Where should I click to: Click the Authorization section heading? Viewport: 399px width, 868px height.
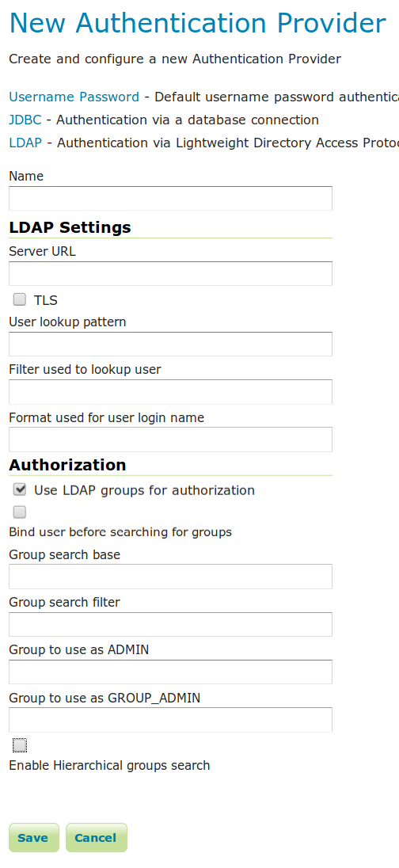coord(67,465)
